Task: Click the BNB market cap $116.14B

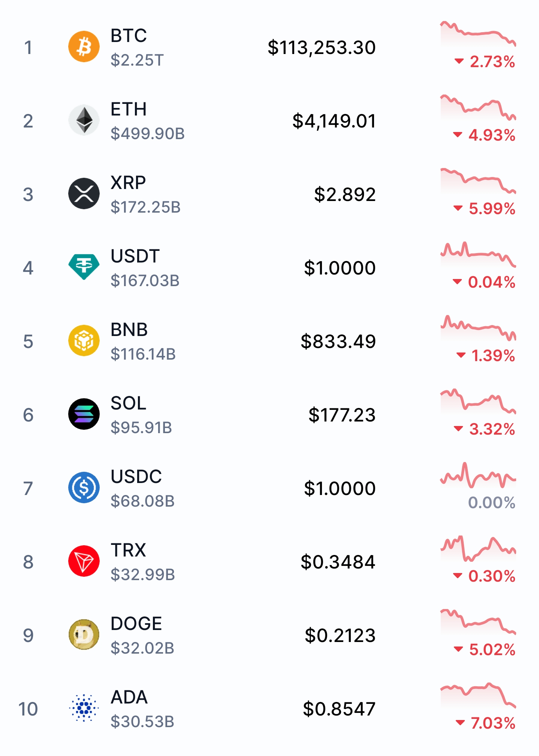Action: 143,354
